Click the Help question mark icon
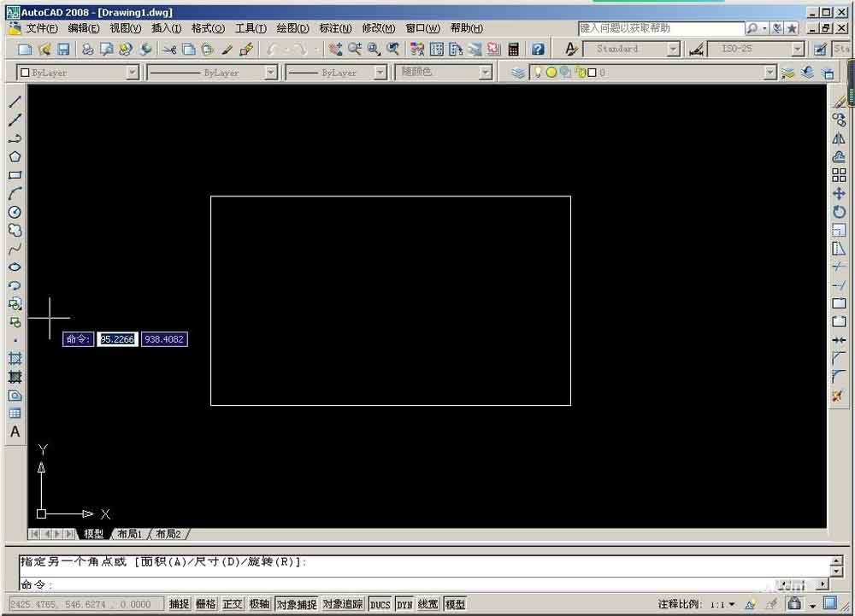855x616 pixels. [538, 49]
